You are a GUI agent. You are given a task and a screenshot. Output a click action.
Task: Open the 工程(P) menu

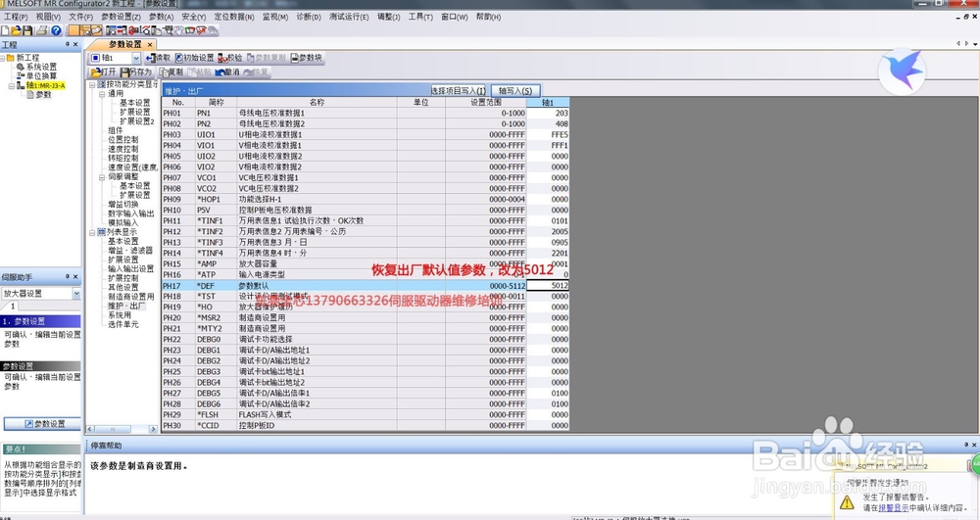tap(16, 17)
